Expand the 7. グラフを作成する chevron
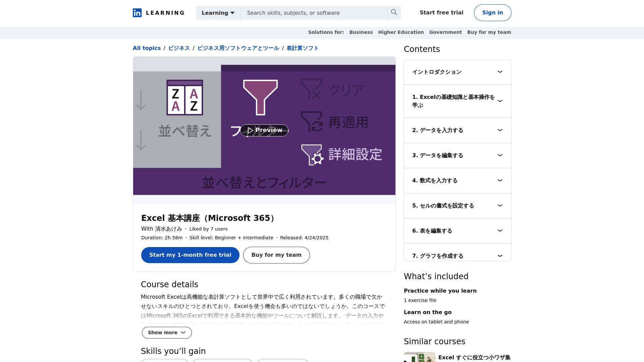644x362 pixels. click(500, 256)
